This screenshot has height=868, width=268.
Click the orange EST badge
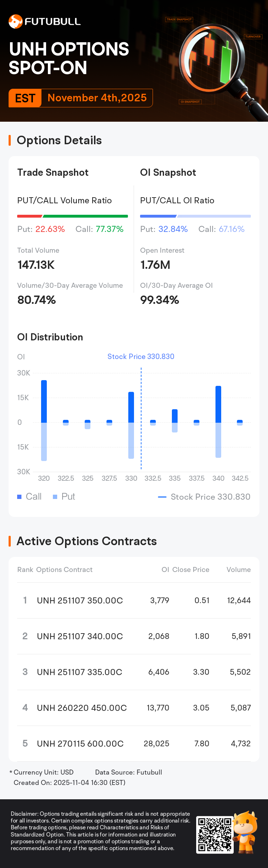click(x=25, y=98)
